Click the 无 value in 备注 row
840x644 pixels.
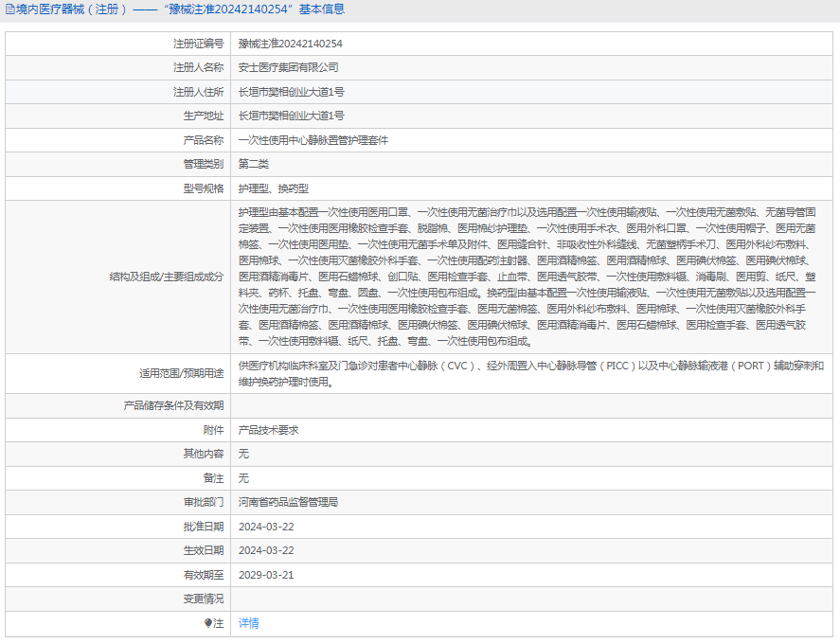pos(243,478)
